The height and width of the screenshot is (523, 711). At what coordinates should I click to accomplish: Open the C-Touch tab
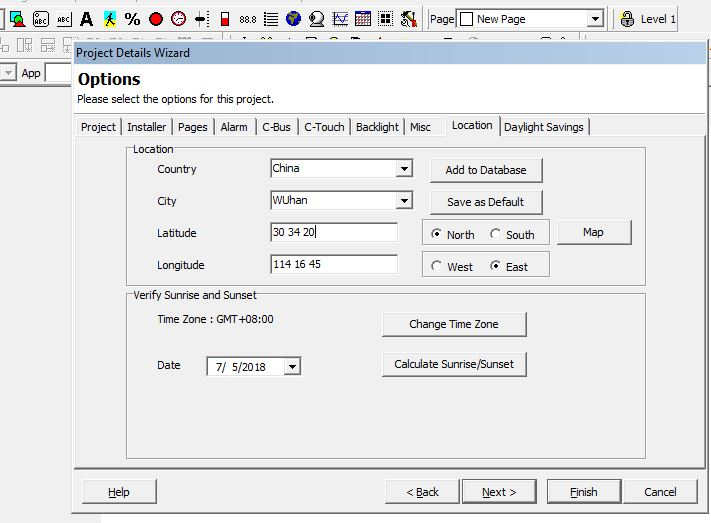(x=324, y=127)
